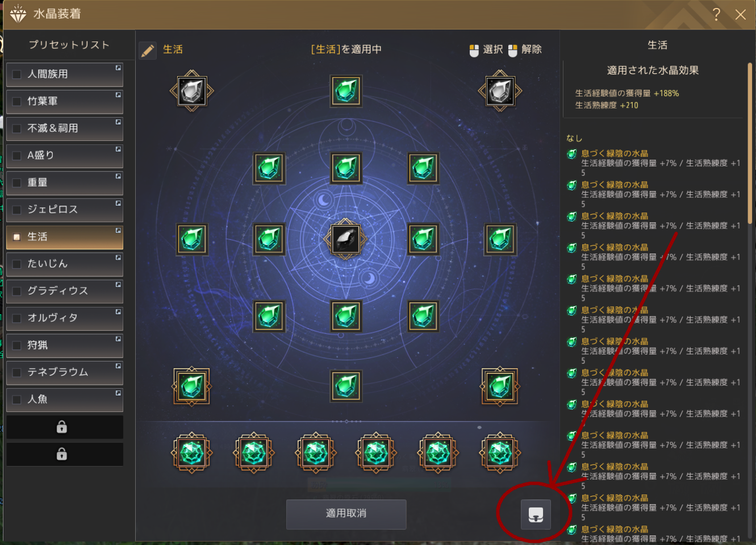Click the pencil edit icon beside 生活
Viewport: 756px width, 545px height.
click(x=148, y=51)
